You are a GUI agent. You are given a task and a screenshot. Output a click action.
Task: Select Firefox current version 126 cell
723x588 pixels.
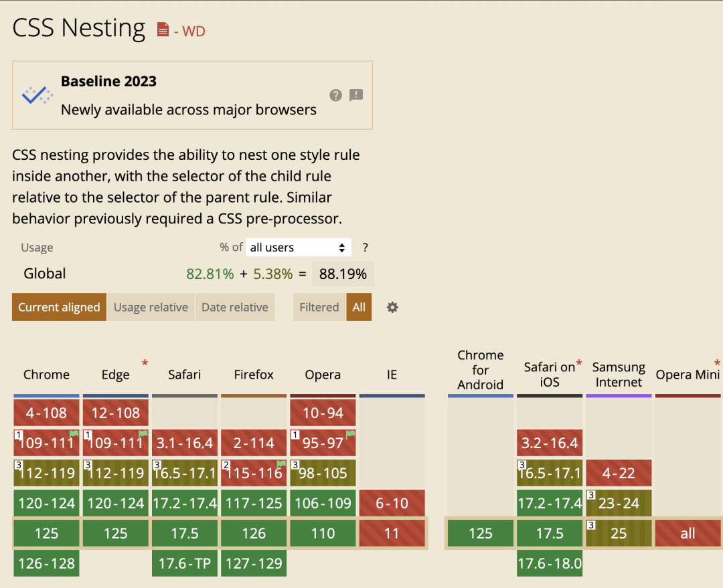point(254,533)
